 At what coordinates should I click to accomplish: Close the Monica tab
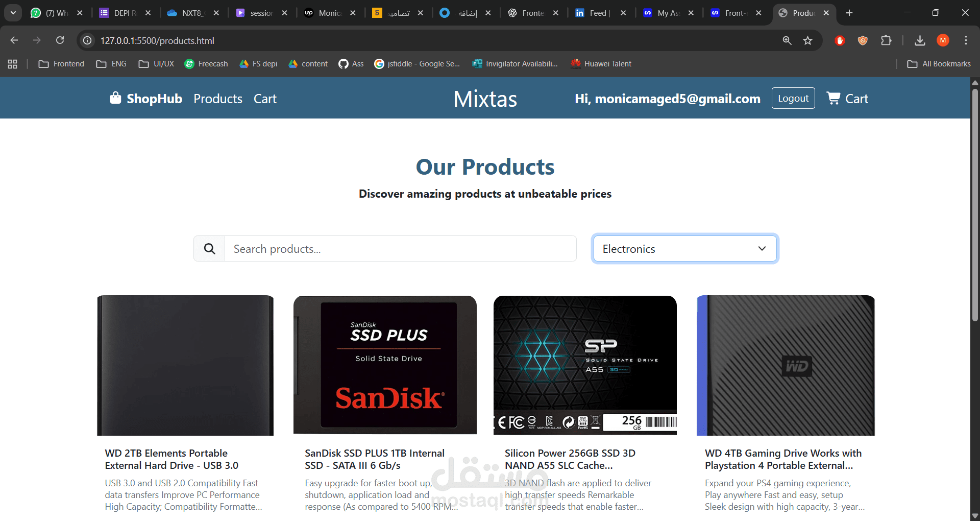point(353,13)
